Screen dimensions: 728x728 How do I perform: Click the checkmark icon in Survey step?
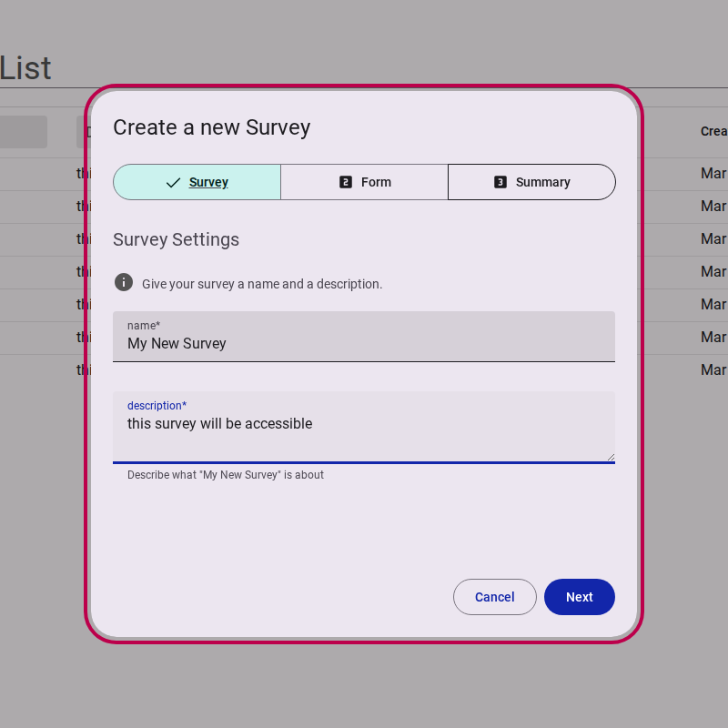[x=173, y=183]
